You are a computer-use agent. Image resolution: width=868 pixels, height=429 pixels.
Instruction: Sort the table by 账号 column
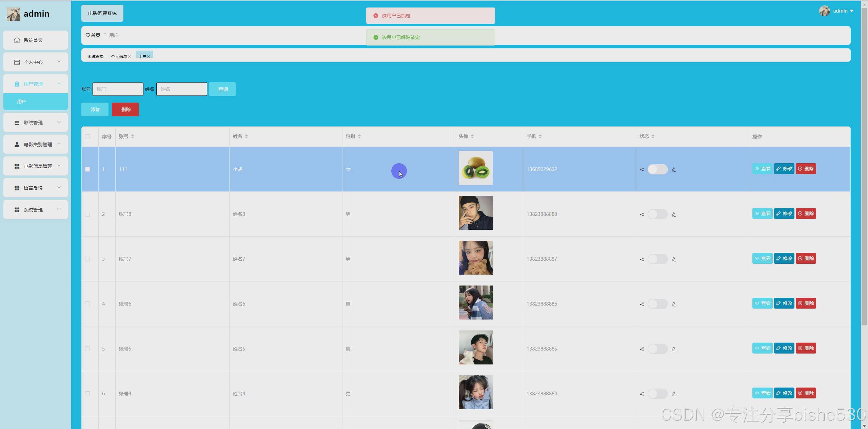133,136
